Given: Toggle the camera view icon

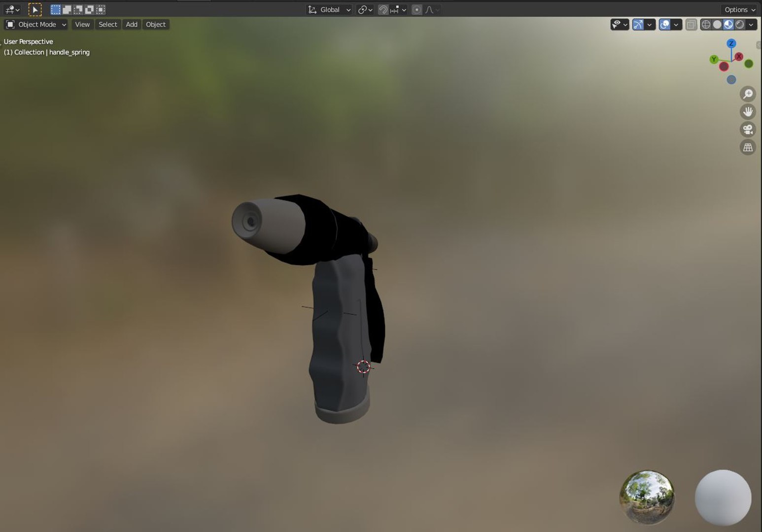Looking at the screenshot, I should [x=748, y=130].
